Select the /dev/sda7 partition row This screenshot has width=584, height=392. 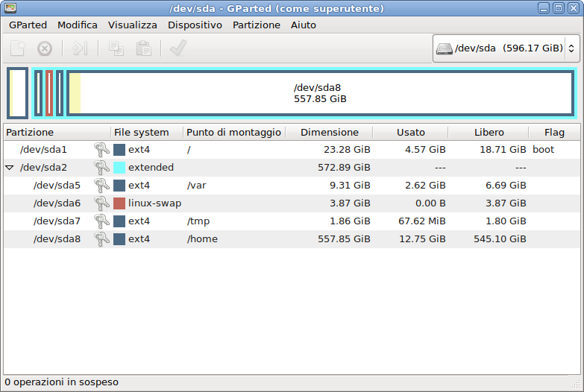(292, 221)
